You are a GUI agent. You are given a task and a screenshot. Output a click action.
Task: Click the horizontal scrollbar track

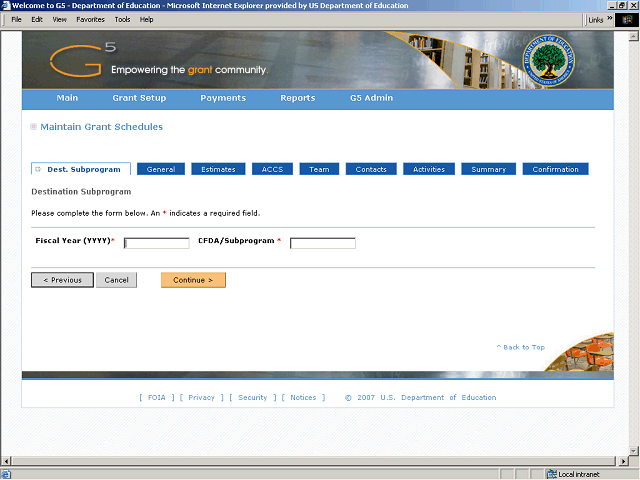click(313, 461)
